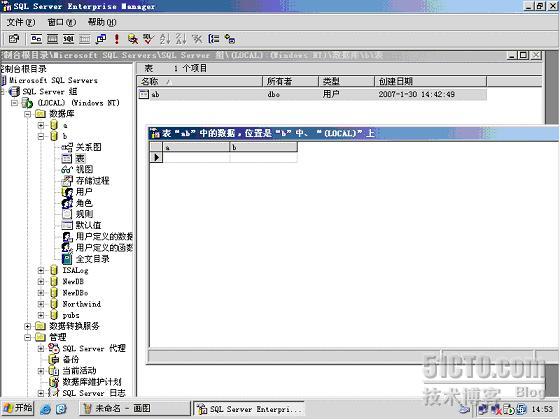Expand the SQL Server 代理 node
This screenshot has width=560, height=420.
point(41,349)
